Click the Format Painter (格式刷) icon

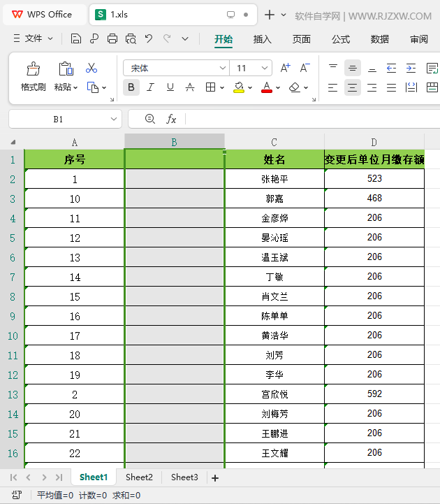[33, 69]
